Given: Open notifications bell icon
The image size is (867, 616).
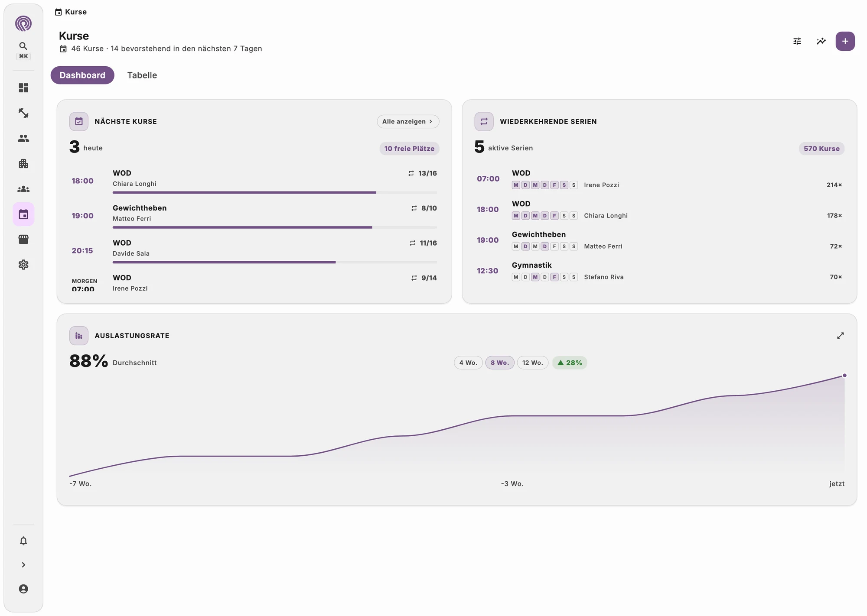Looking at the screenshot, I should (23, 541).
